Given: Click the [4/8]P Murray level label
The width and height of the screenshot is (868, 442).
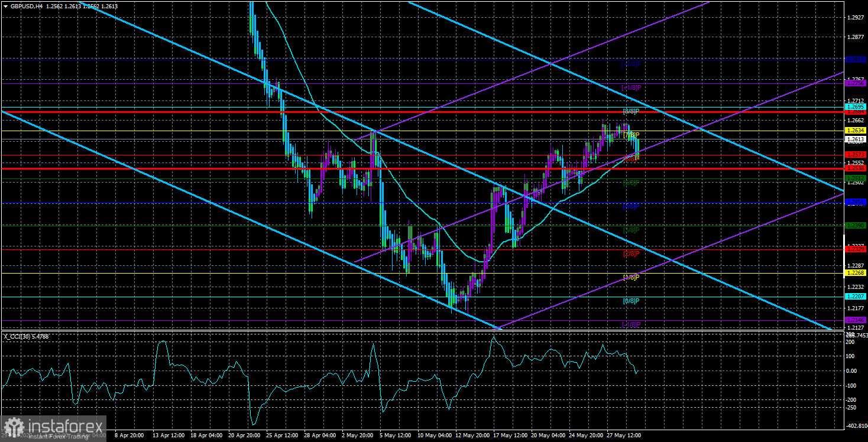Looking at the screenshot, I should point(631,206).
